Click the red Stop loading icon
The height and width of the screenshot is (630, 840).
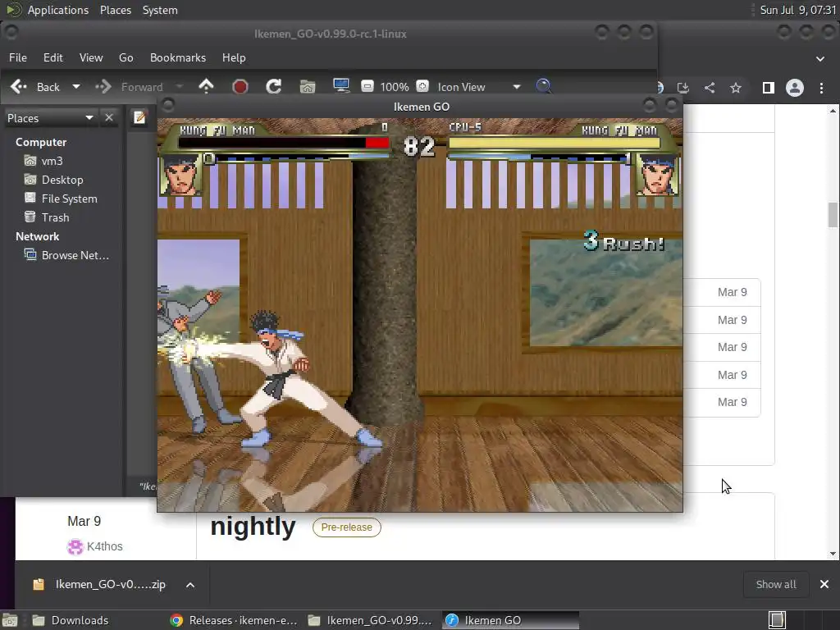(x=240, y=86)
